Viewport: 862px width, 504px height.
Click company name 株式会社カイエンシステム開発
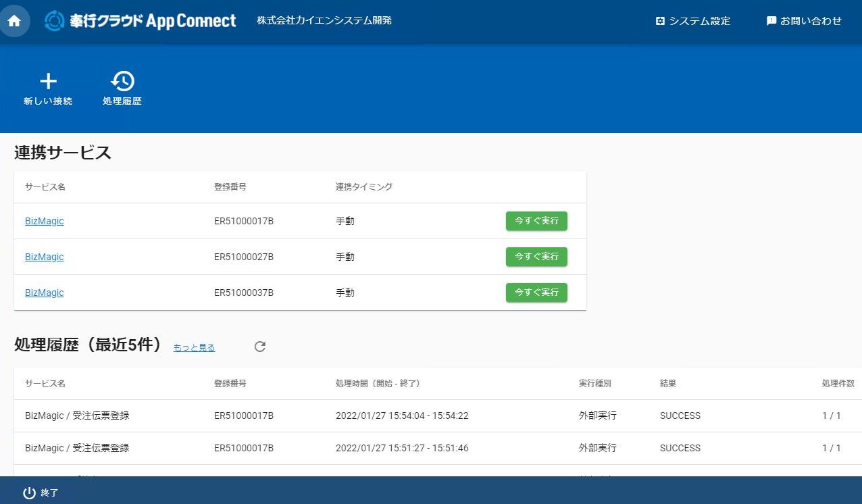pyautogui.click(x=324, y=20)
